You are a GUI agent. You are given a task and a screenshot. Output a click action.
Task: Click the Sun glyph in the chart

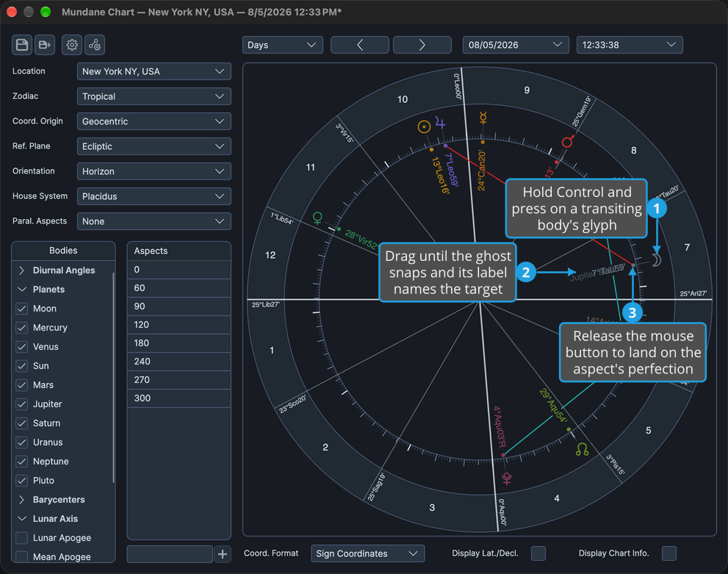click(424, 126)
